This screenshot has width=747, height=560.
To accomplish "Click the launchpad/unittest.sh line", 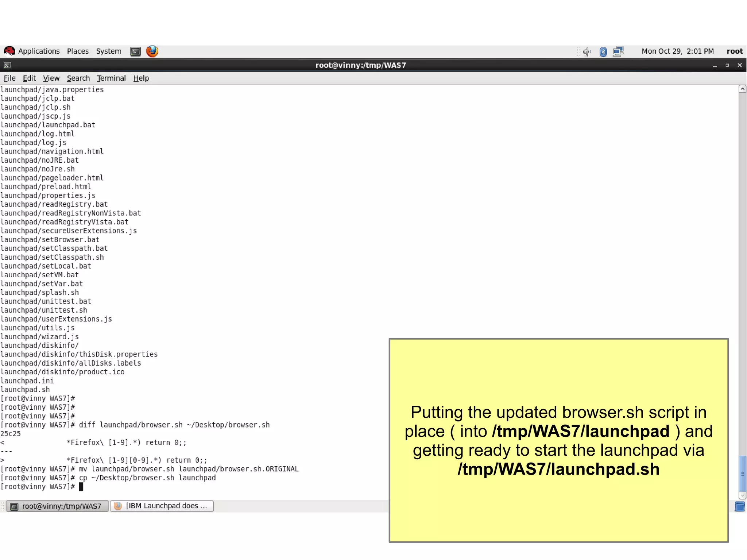I will (44, 310).
